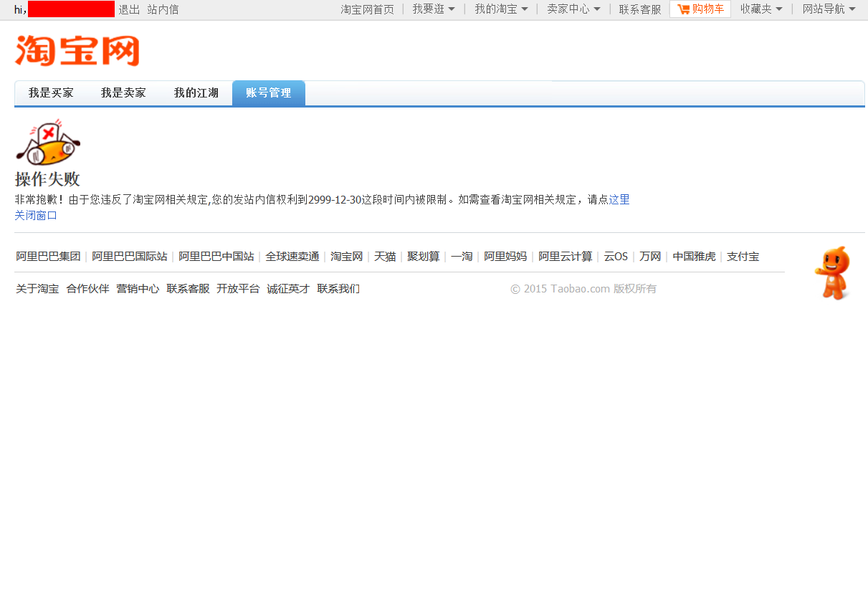The width and height of the screenshot is (868, 605).
Task: Expand the 卖家中心 dropdown
Action: (573, 9)
